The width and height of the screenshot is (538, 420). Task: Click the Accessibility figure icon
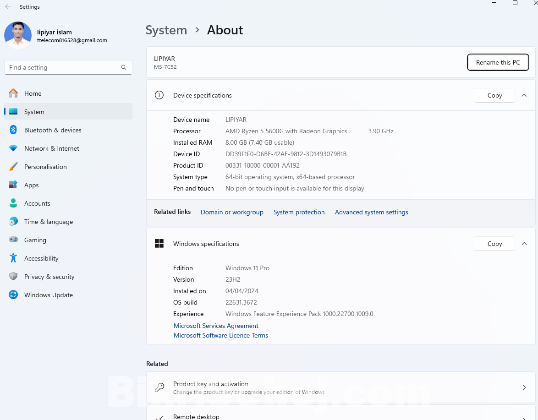13,258
